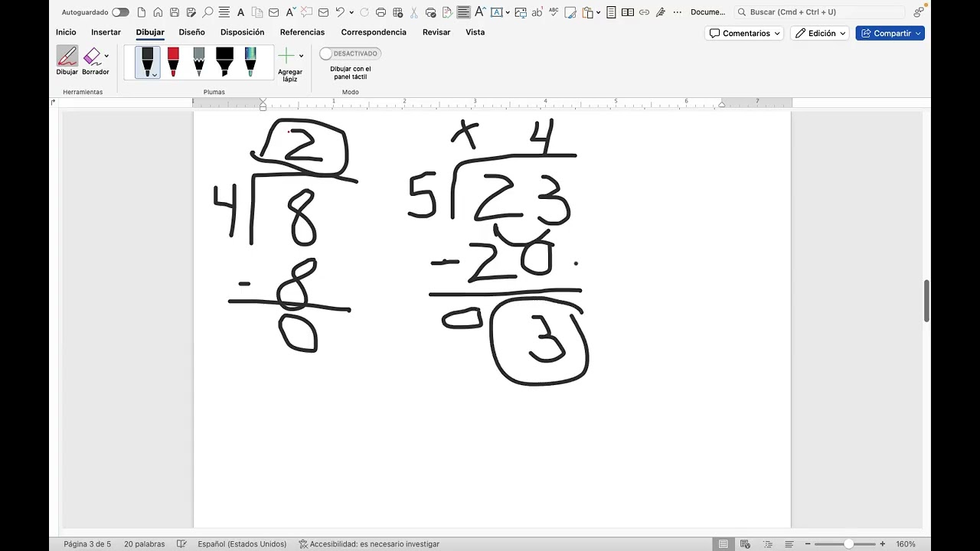Open the Edición mode dropdown
Image resolution: width=980 pixels, height=551 pixels.
point(820,34)
